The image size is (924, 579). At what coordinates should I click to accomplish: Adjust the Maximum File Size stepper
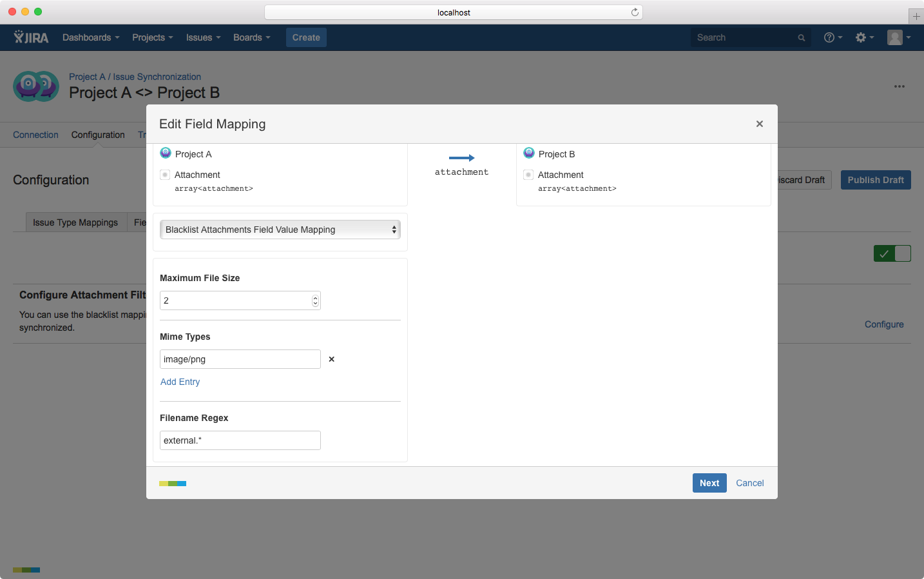pyautogui.click(x=315, y=300)
